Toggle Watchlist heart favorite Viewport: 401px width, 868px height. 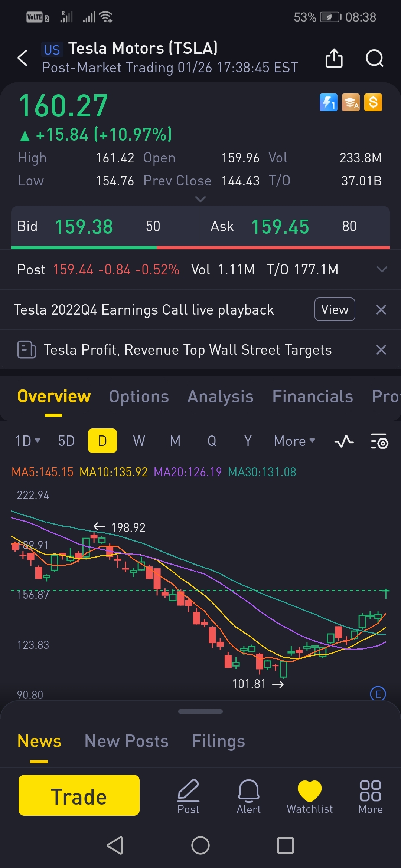[310, 796]
